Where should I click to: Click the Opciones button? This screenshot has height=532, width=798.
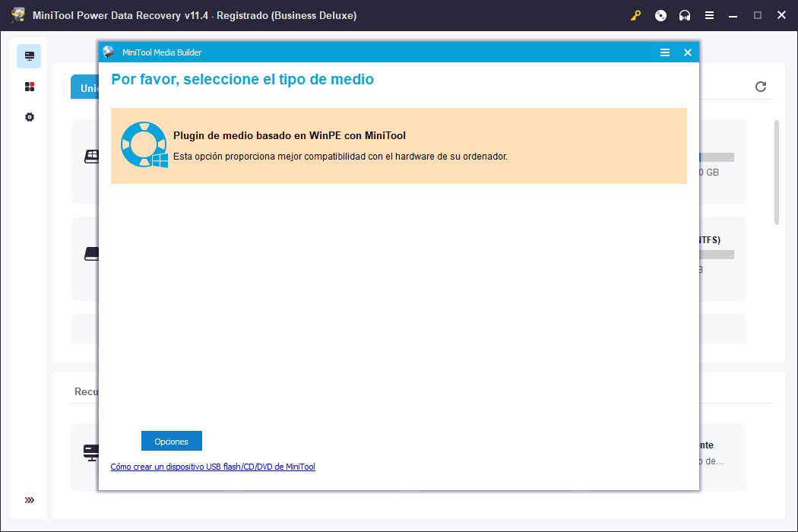click(x=171, y=442)
